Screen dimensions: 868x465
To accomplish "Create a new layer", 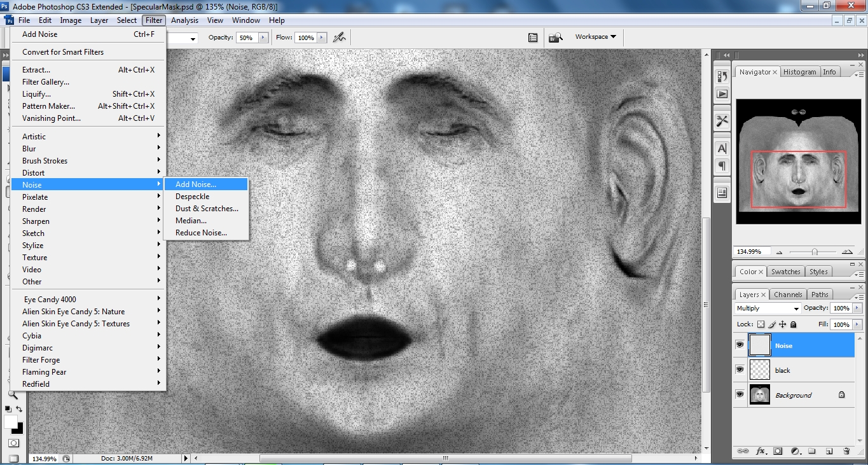I will coord(829,451).
